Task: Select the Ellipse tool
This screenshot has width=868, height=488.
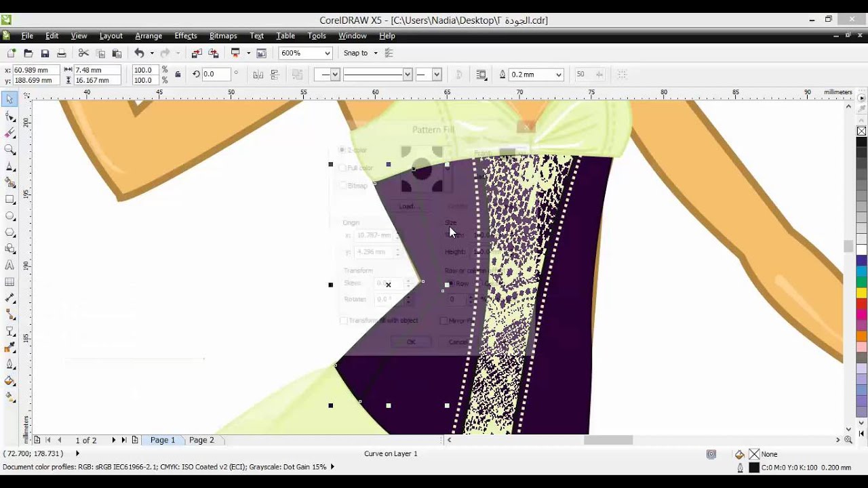Action: click(x=9, y=216)
